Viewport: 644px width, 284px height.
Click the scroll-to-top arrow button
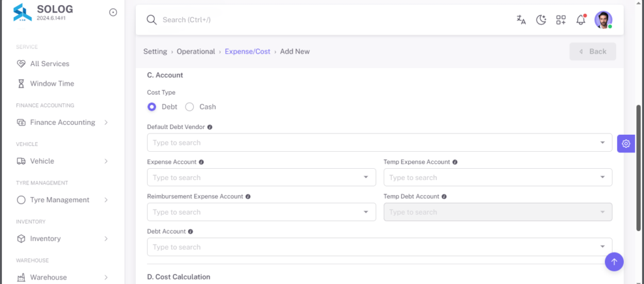(x=614, y=261)
